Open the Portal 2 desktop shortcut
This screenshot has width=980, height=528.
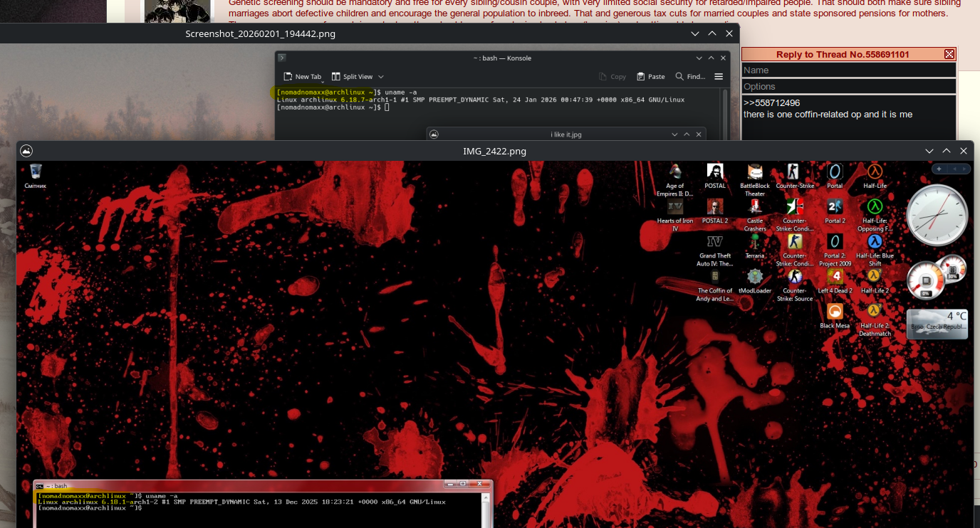tap(835, 211)
